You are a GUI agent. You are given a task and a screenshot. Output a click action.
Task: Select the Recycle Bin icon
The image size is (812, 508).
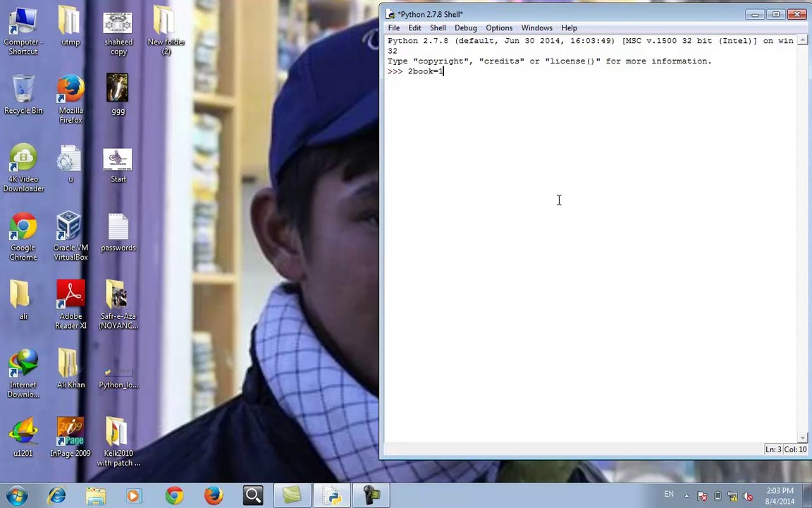(23, 95)
